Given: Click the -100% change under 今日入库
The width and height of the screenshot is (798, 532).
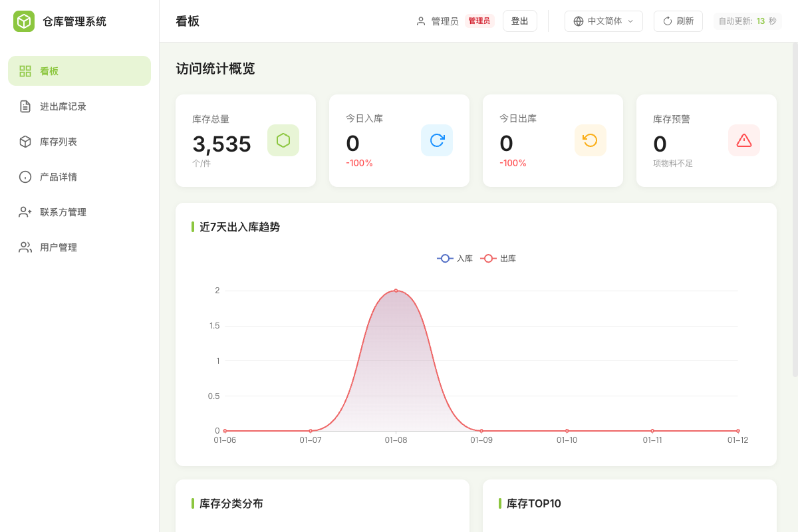Looking at the screenshot, I should coord(360,163).
